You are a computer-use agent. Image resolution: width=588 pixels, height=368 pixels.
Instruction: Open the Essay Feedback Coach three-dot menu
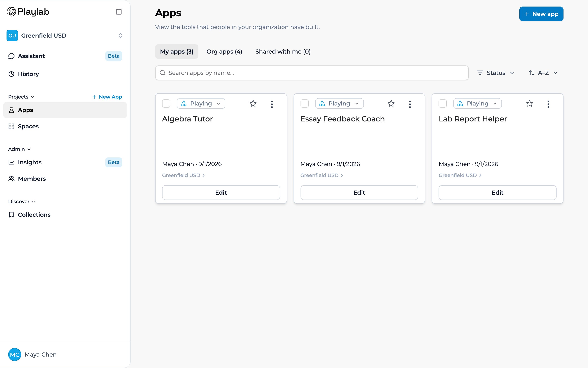pyautogui.click(x=410, y=104)
